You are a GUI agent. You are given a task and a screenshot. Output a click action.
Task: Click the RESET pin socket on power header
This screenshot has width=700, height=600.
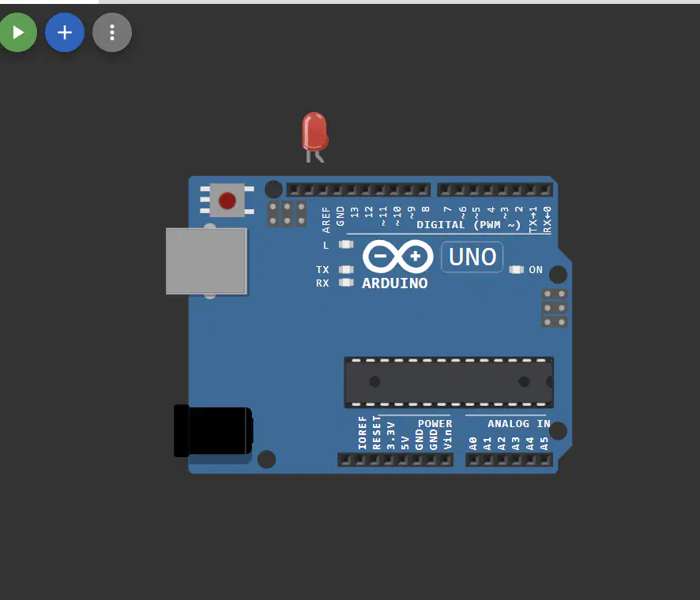click(x=374, y=460)
